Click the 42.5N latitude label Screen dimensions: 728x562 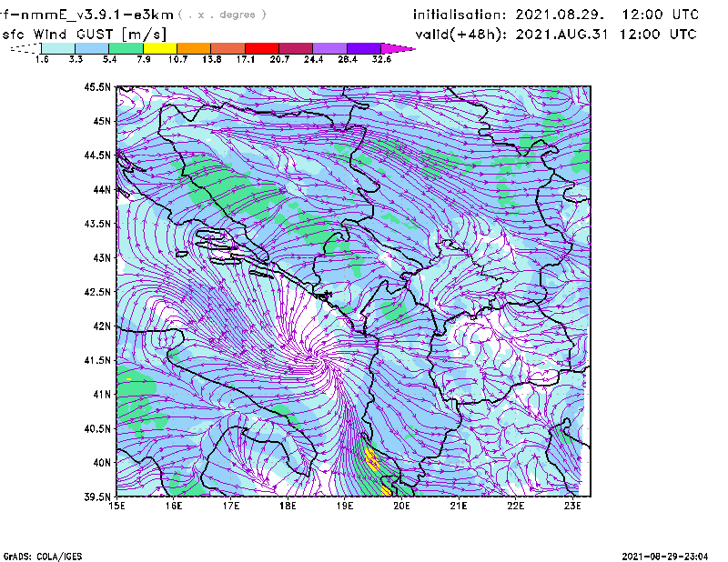coord(97,292)
